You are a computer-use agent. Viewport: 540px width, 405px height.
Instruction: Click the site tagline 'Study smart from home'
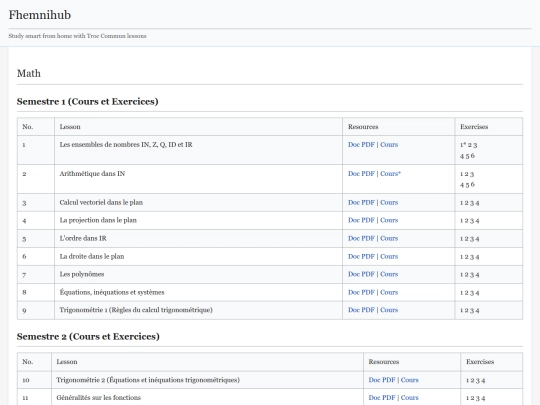tap(77, 36)
